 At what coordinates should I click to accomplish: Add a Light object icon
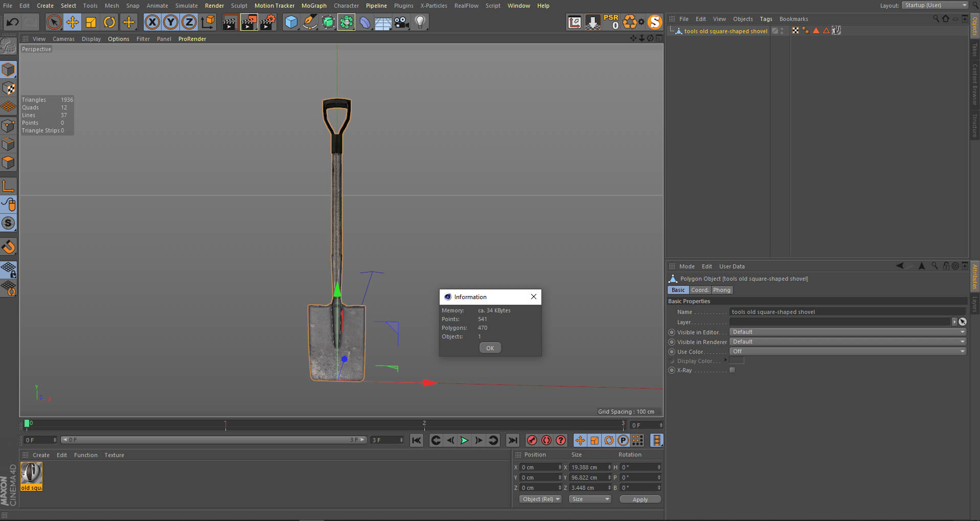coord(420,22)
